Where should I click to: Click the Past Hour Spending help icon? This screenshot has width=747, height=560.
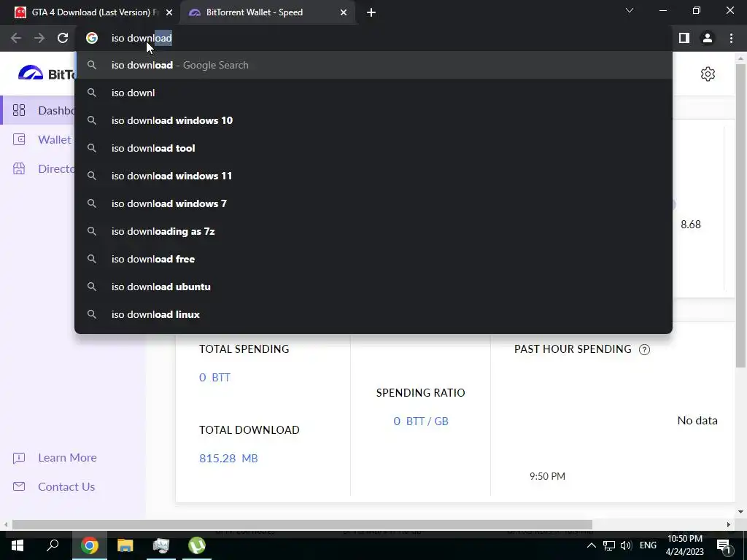[644, 349]
